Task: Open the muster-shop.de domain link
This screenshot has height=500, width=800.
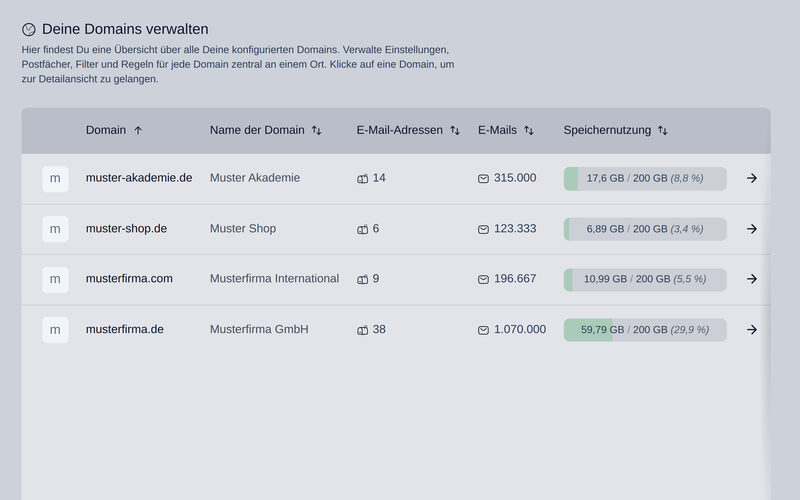Action: 126,229
